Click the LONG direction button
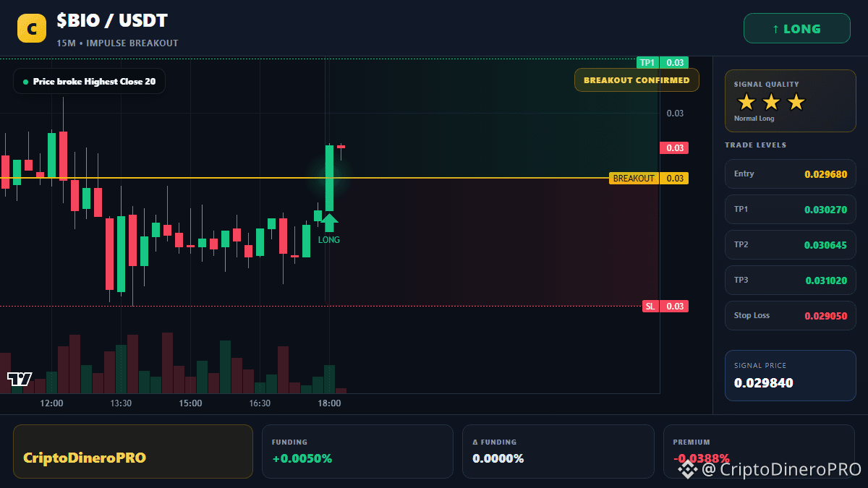The image size is (868, 488). [796, 28]
